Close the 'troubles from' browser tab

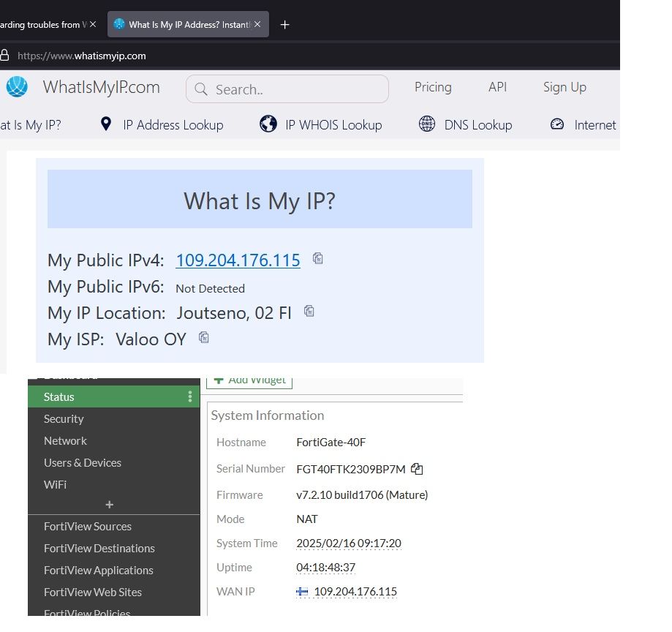(x=93, y=24)
